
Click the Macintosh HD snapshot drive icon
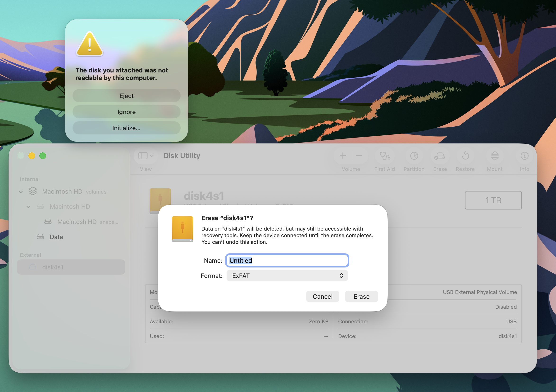(x=48, y=222)
